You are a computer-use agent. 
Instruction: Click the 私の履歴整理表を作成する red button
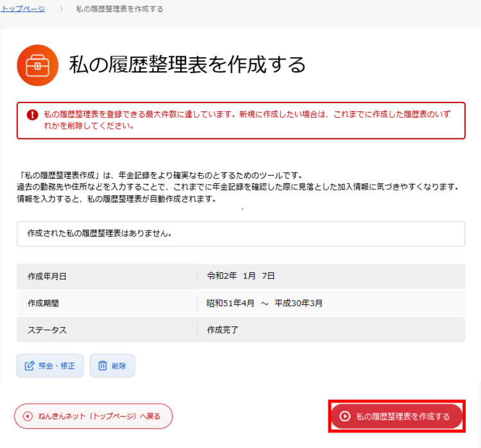pos(396,416)
